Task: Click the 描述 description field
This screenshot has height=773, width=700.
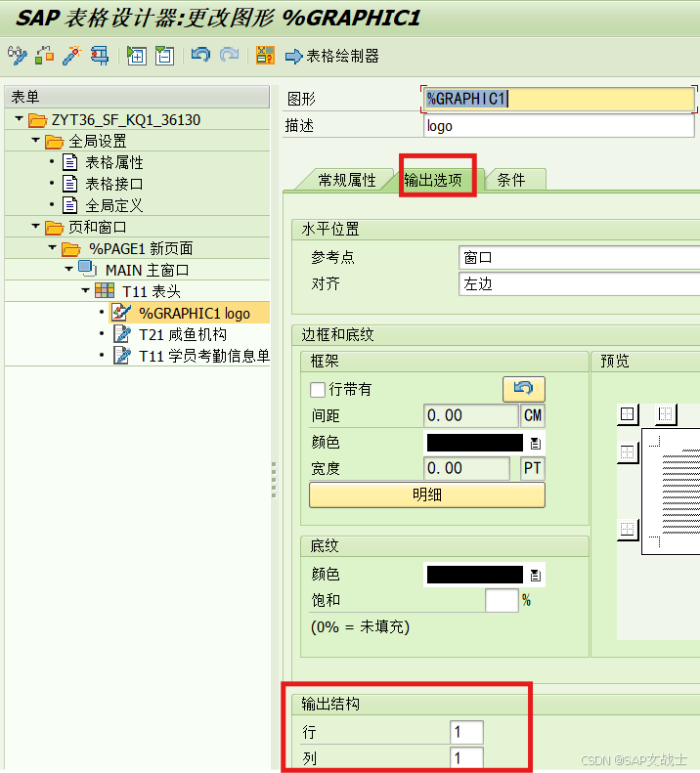Action: pos(558,126)
